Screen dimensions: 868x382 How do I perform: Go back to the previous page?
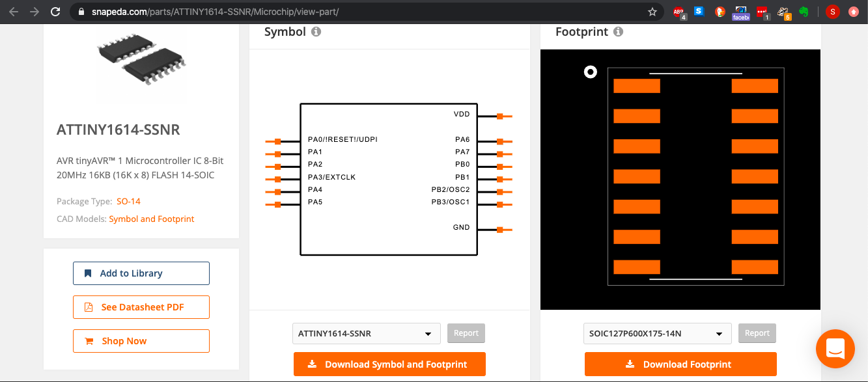point(14,12)
